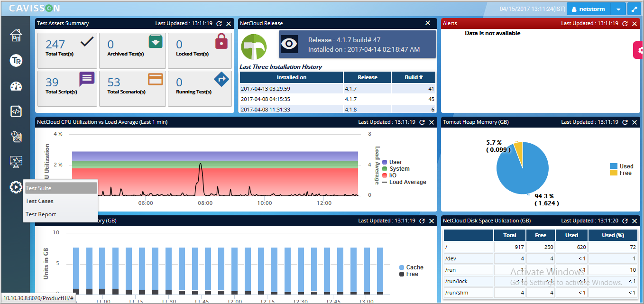Close the Test Assets Summary widget
Viewport: 644px width, 304px height.
[x=229, y=23]
